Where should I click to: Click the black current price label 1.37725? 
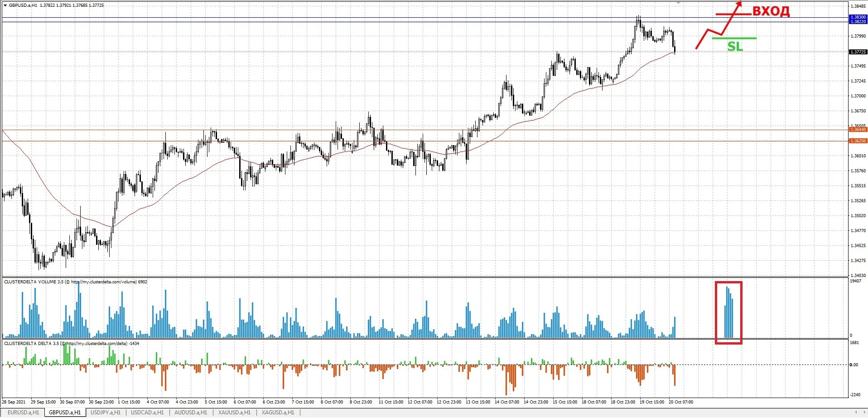(x=858, y=52)
